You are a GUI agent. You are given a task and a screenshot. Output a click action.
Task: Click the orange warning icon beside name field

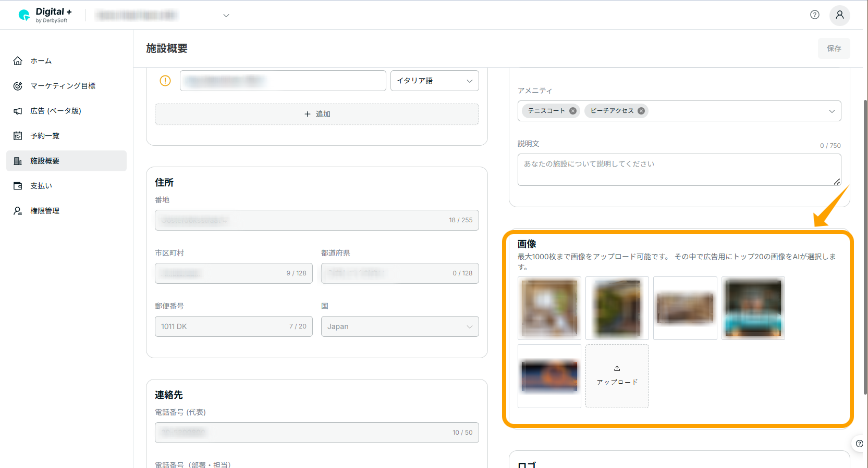pos(165,81)
